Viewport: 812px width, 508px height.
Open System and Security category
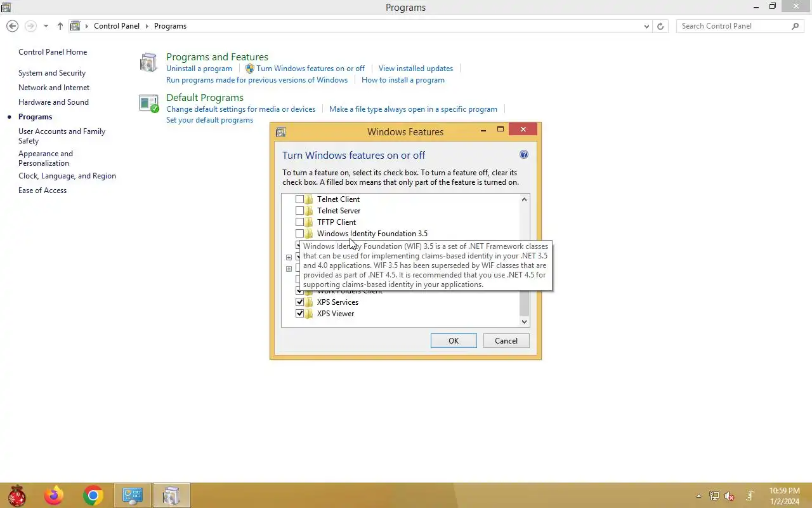click(52, 73)
